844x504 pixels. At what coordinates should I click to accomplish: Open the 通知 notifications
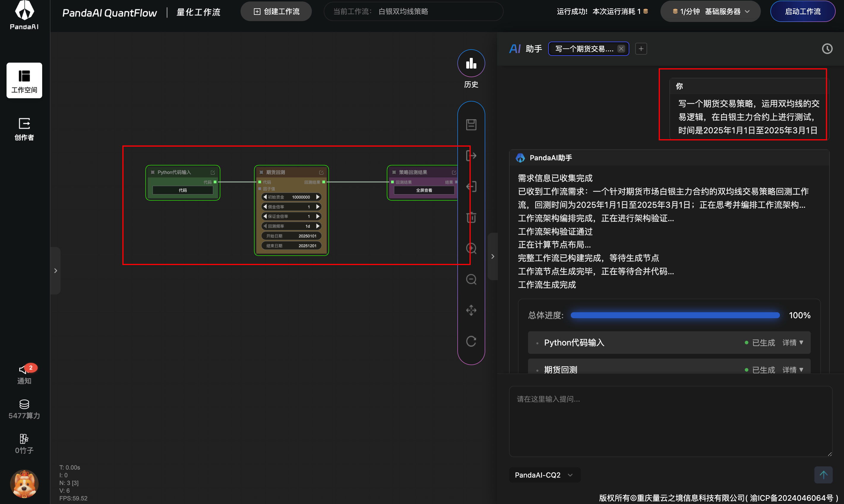[24, 375]
